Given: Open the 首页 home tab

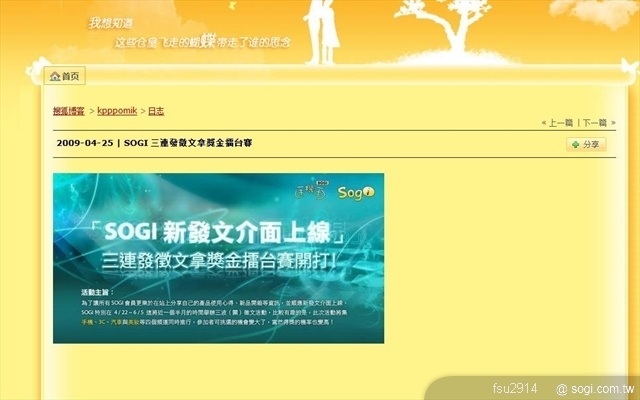Looking at the screenshot, I should [x=64, y=76].
